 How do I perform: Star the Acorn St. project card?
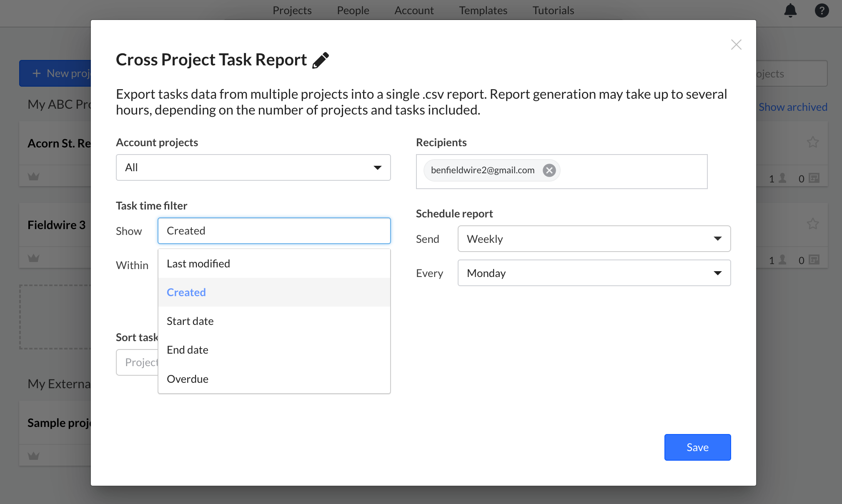click(x=812, y=142)
